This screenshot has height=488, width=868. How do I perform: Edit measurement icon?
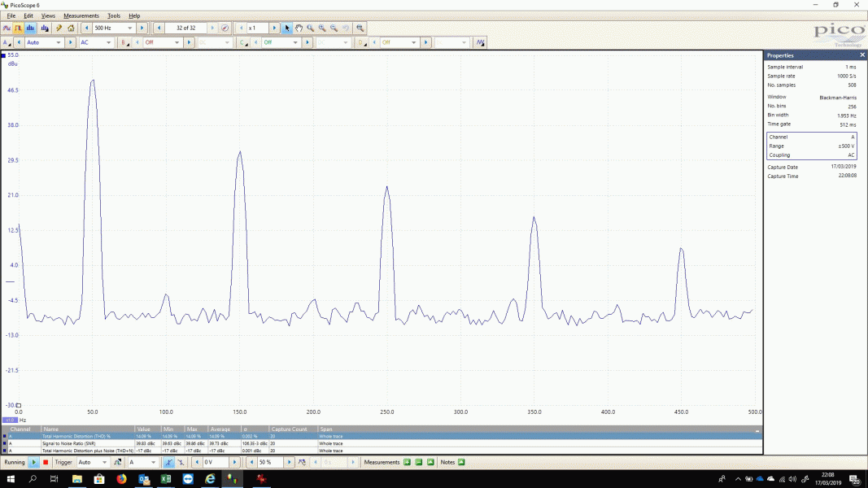pyautogui.click(x=430, y=462)
